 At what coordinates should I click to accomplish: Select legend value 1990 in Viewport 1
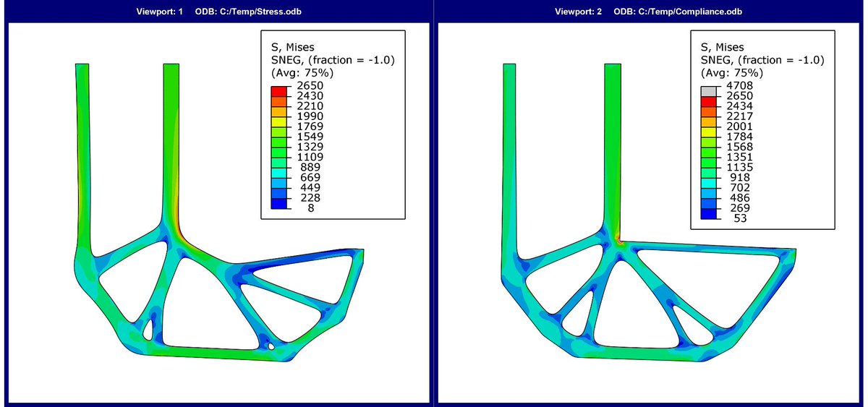[309, 116]
